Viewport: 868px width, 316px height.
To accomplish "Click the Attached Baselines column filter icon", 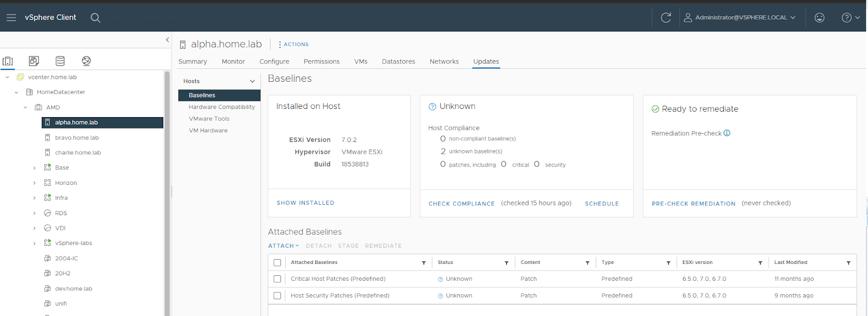I will point(424,263).
